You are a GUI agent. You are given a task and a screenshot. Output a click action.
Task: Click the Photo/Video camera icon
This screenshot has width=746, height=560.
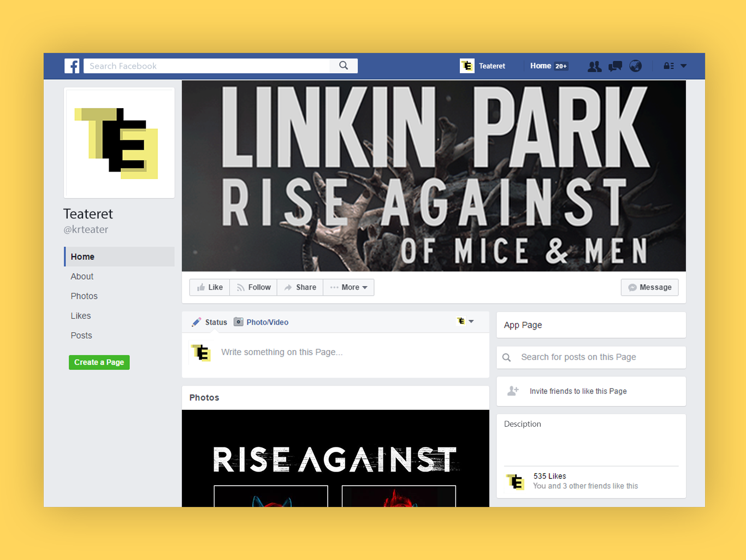(x=238, y=322)
